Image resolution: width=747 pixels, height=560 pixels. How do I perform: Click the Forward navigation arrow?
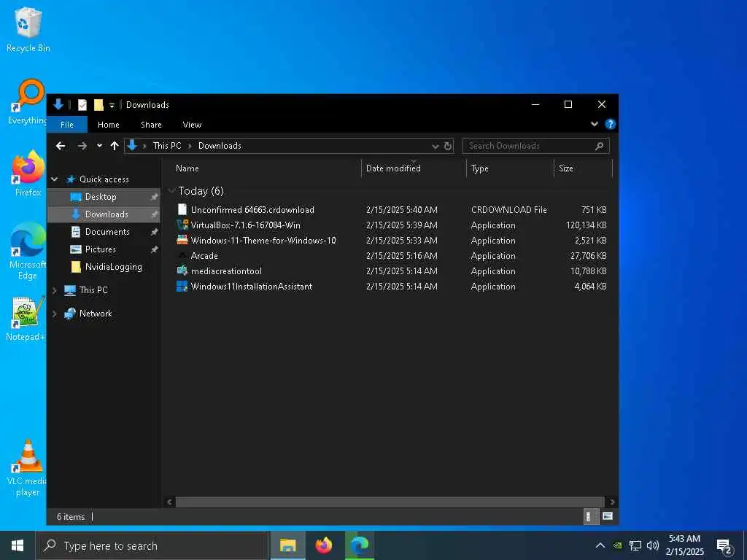(82, 146)
